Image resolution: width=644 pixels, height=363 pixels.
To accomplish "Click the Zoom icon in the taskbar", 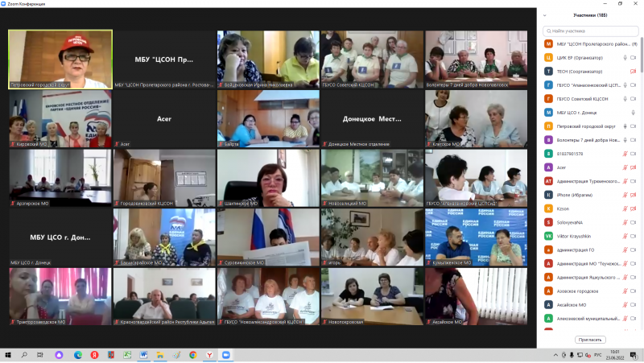I will point(225,354).
